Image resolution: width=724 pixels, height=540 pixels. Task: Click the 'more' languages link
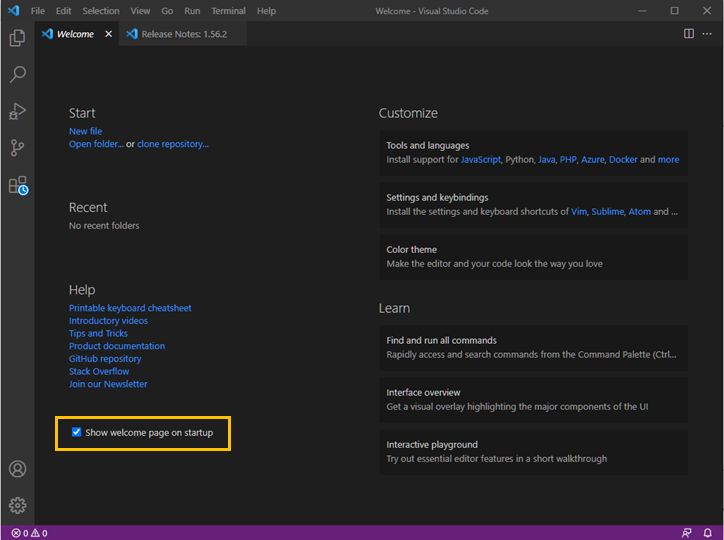[x=669, y=160]
